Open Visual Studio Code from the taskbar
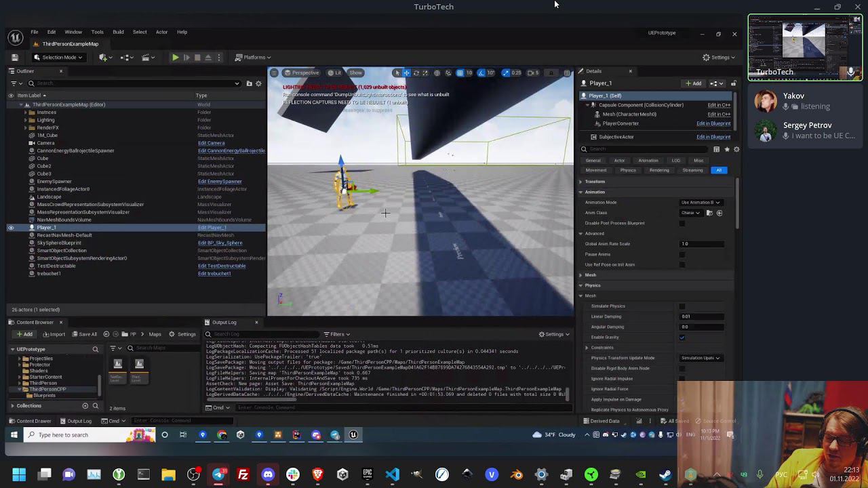The image size is (868, 488). pyautogui.click(x=392, y=474)
